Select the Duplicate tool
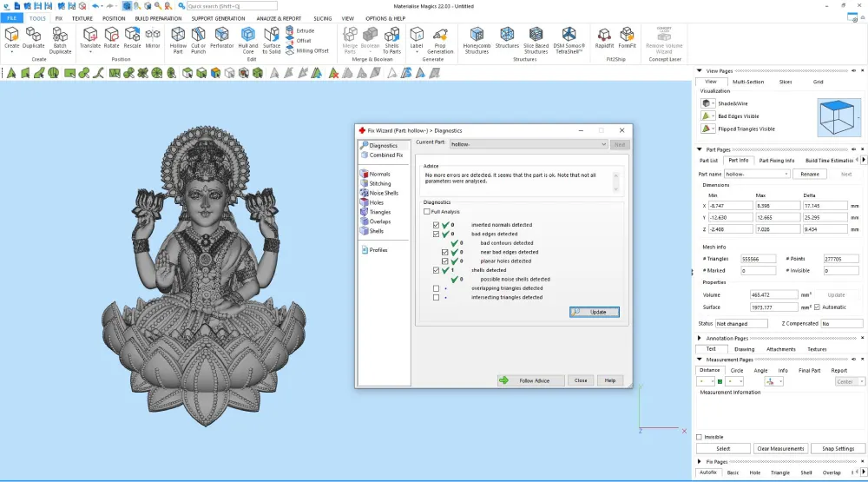Viewport: 868px width, 482px height. 33,38
